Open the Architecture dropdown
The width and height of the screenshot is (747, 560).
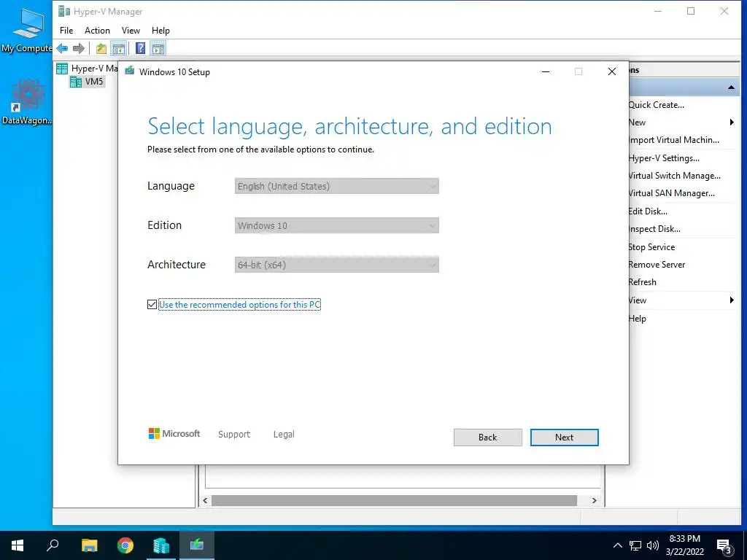tap(337, 265)
